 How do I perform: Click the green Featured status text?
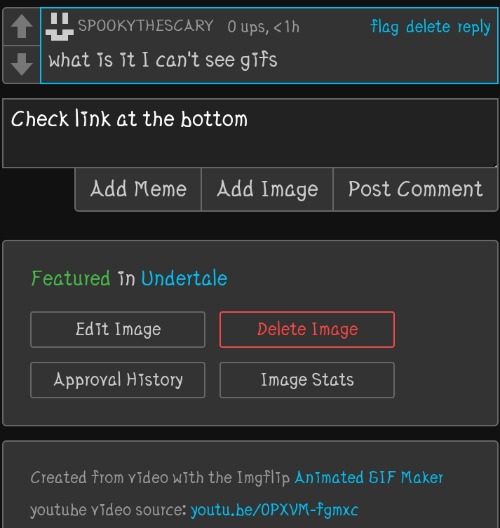pos(71,278)
